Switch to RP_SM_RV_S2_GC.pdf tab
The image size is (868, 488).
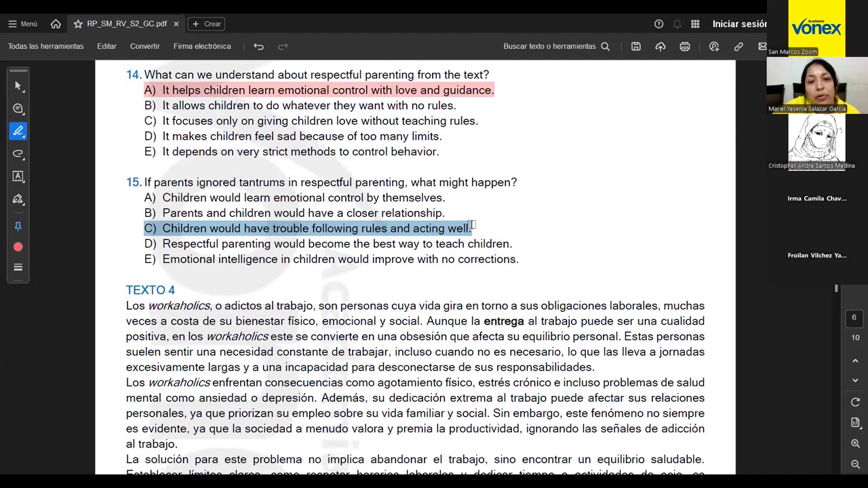[x=126, y=24]
